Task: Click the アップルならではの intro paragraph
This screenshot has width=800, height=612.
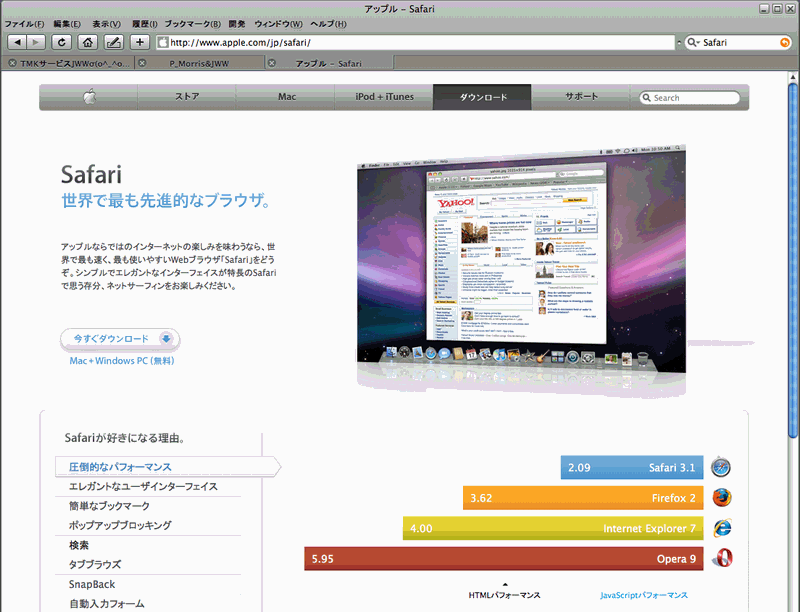Action: tap(168, 266)
